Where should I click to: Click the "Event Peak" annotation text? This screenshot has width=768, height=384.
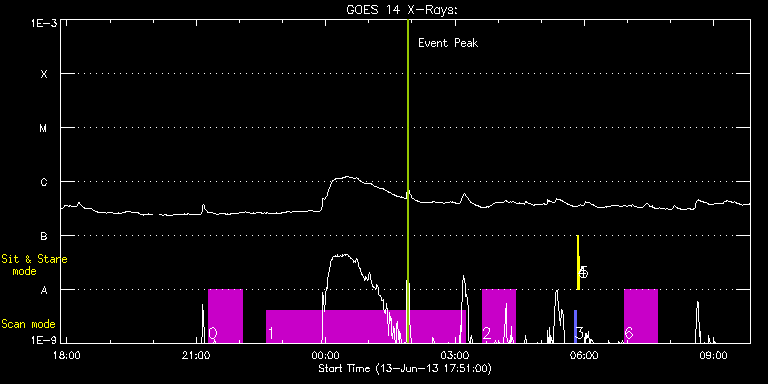point(448,43)
